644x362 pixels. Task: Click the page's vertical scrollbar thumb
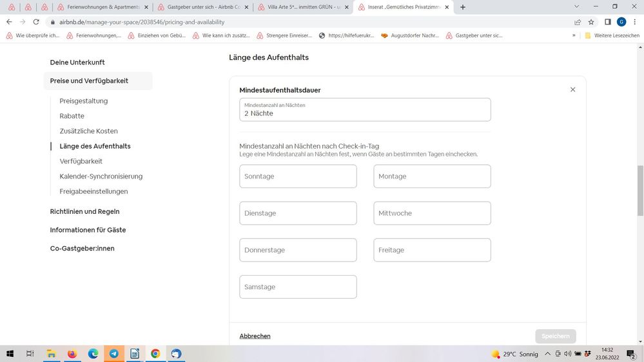pos(640,191)
